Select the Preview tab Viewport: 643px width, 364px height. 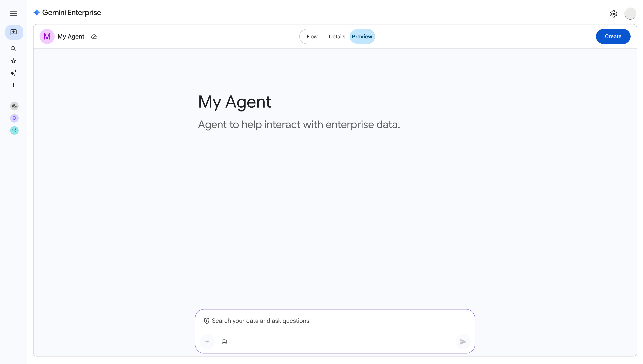point(362,36)
